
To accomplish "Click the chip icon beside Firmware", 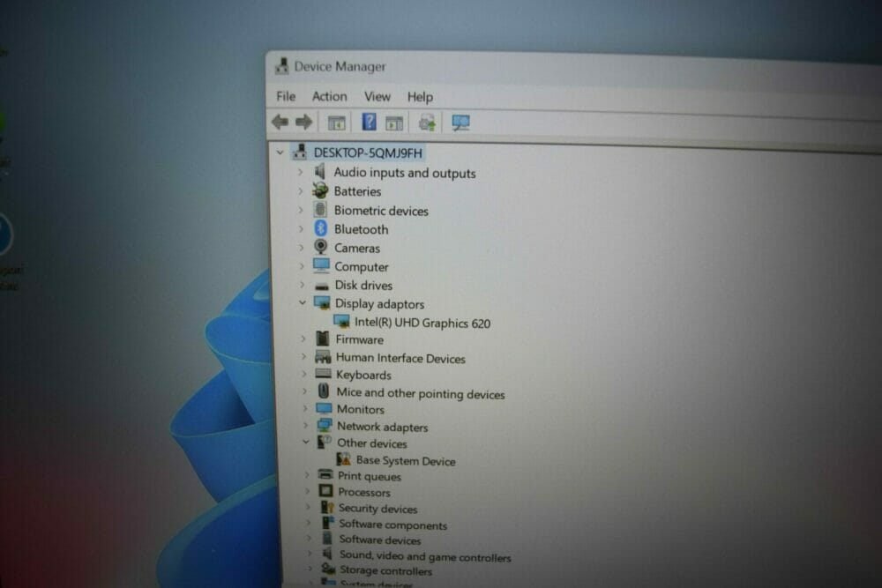I will [x=323, y=339].
